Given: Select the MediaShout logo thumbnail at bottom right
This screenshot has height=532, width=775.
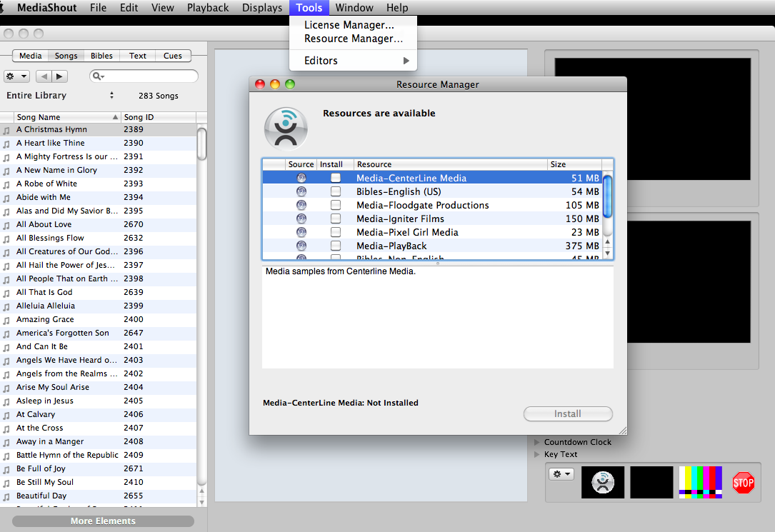Looking at the screenshot, I should 603,482.
